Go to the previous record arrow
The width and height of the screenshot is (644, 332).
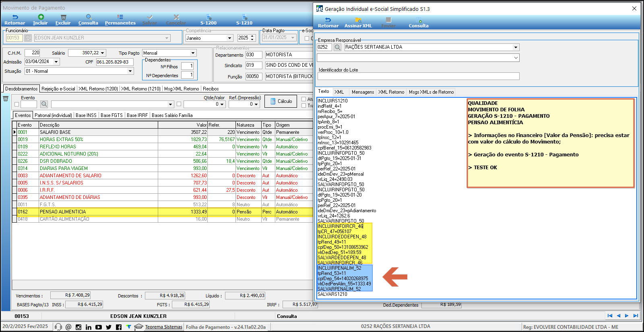tap(619, 316)
